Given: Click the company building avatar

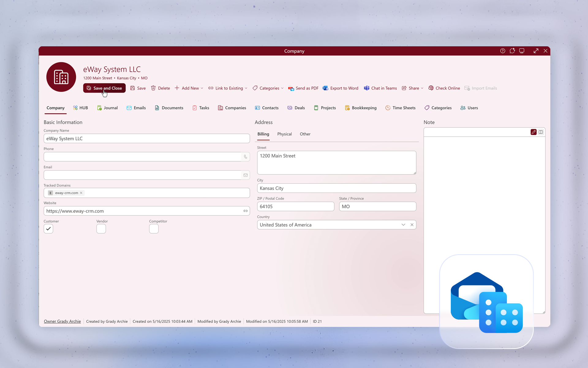Looking at the screenshot, I should point(61,77).
